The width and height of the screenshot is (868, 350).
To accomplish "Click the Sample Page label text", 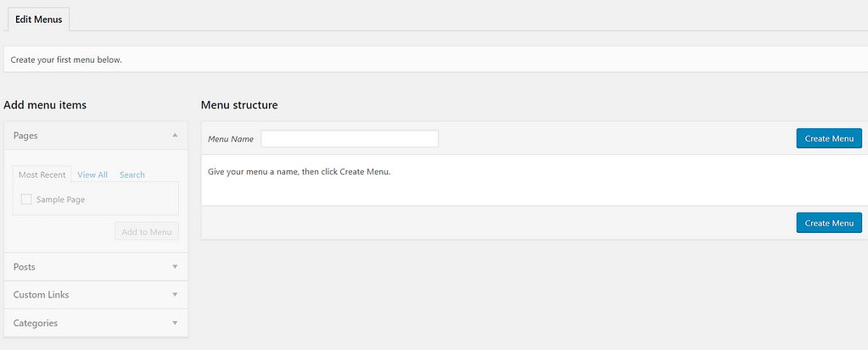I will 60,199.
